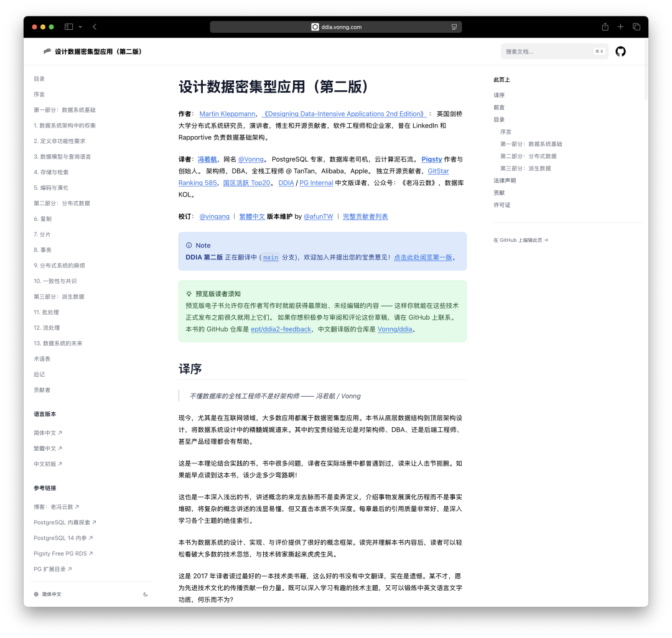This screenshot has height=638, width=672.
Task: Open a new tab with plus icon
Action: 620,27
